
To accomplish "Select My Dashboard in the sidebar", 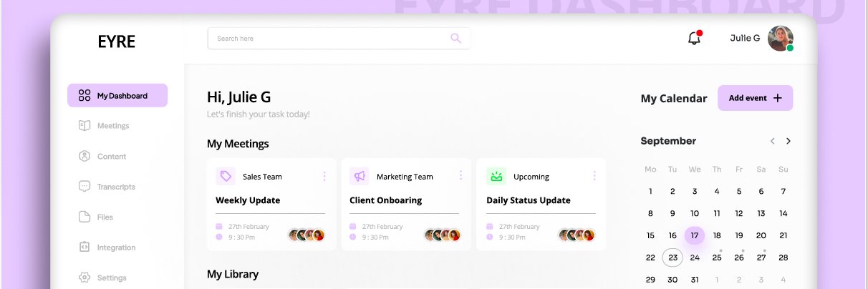I will coord(117,95).
